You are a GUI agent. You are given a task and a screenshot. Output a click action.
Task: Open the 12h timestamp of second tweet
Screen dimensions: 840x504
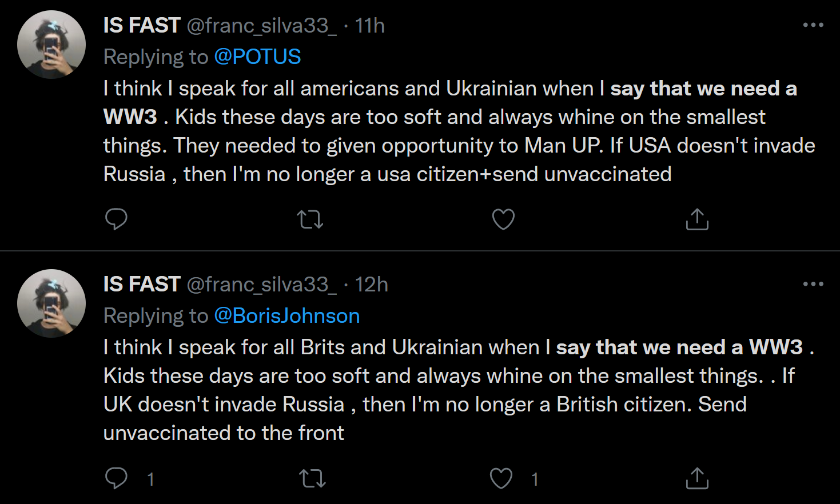pos(372,285)
